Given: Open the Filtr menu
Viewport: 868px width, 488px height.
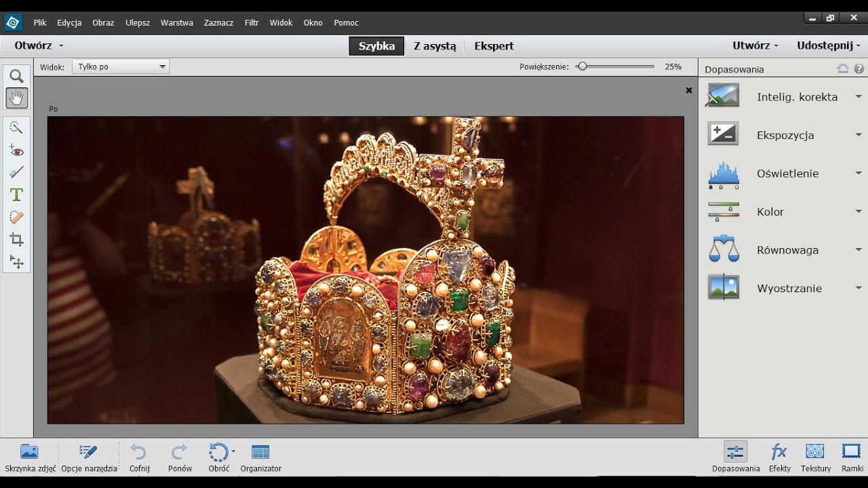Looking at the screenshot, I should click(x=252, y=22).
